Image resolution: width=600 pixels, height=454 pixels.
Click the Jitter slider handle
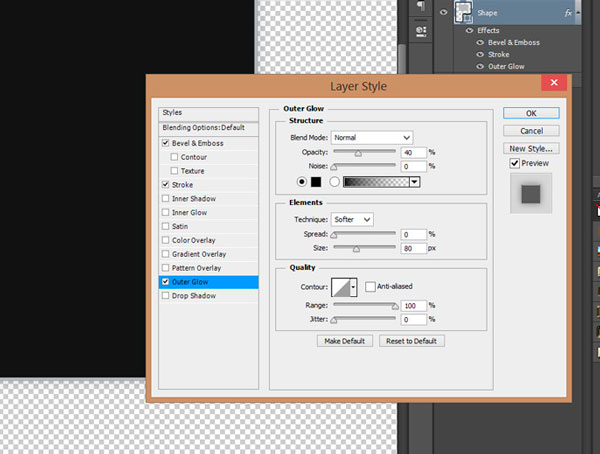(x=334, y=320)
